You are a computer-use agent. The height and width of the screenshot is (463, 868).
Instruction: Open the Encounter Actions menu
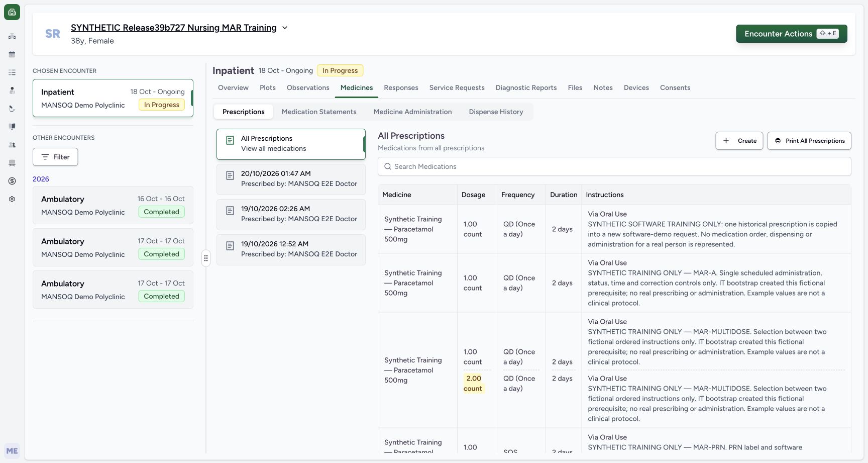point(792,34)
